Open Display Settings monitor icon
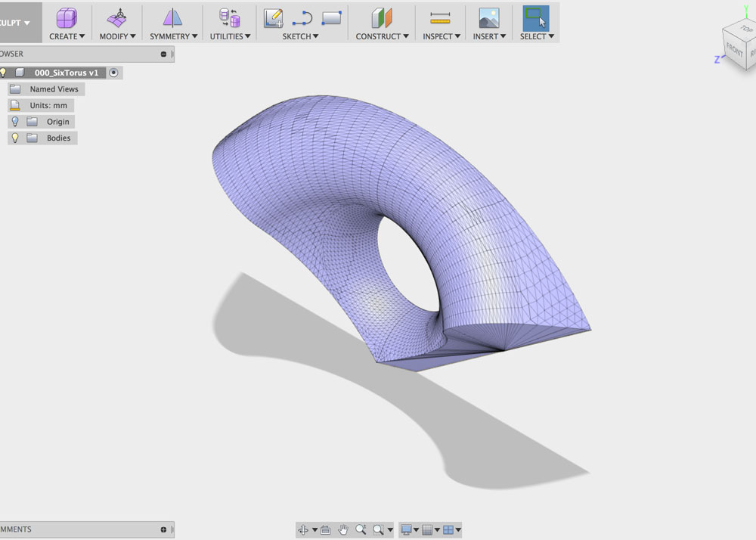This screenshot has width=756, height=540. point(406,530)
